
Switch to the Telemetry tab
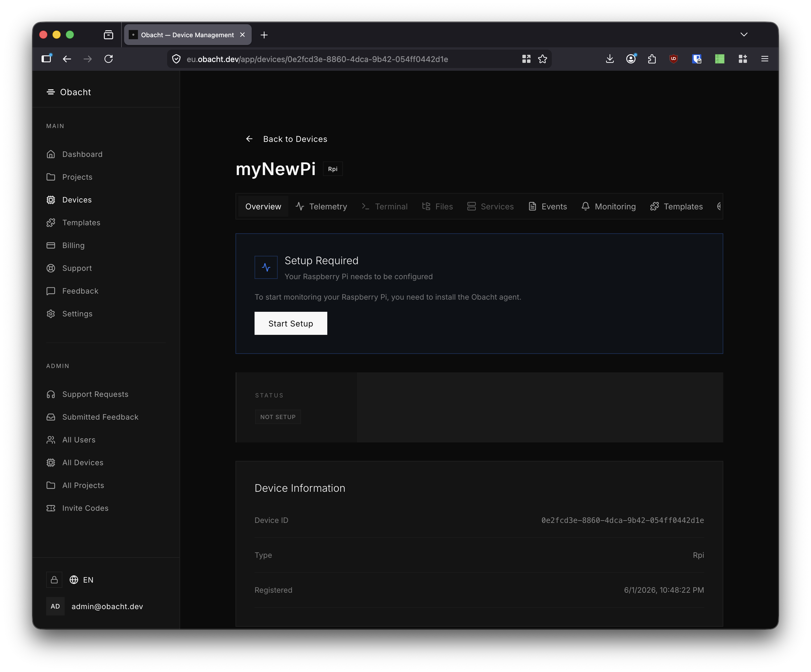click(321, 207)
